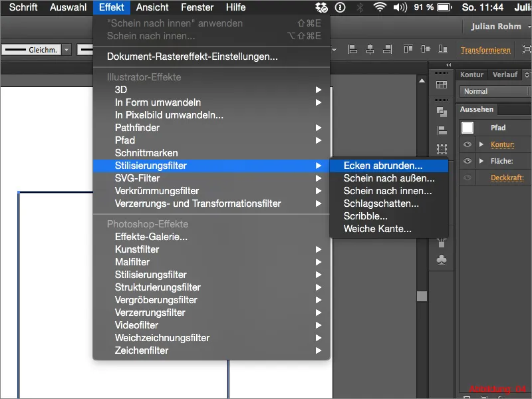This screenshot has width=532, height=399.
Task: Open the 3D submenu
Action: (x=211, y=90)
